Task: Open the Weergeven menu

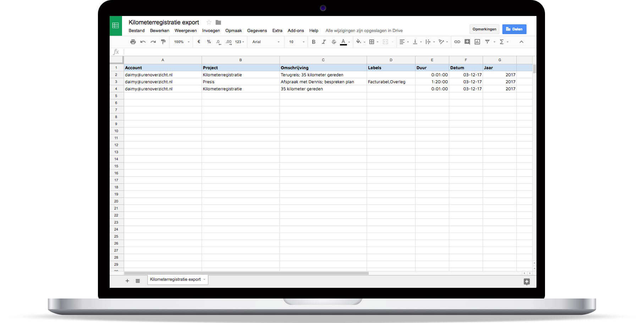Action: pos(186,31)
